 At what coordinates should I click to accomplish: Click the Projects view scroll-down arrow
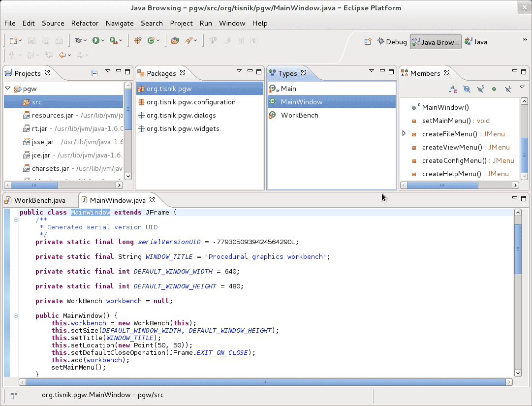pyautogui.click(x=128, y=176)
